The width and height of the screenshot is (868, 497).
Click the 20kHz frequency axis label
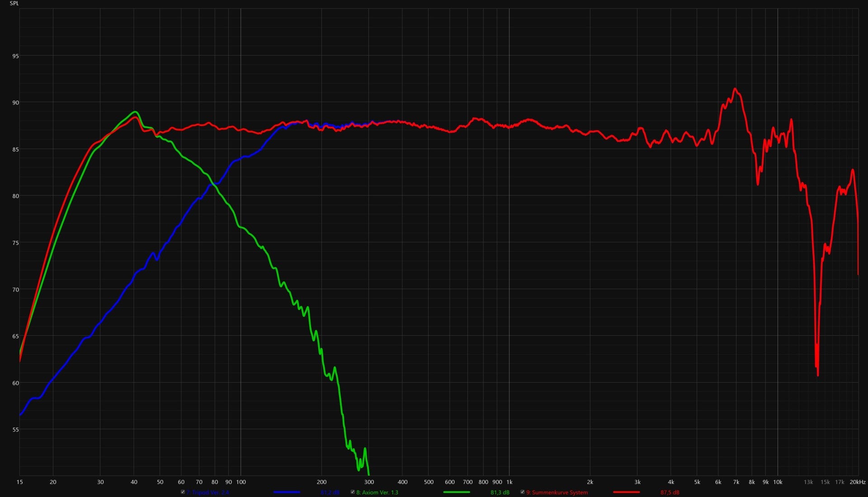tap(857, 482)
